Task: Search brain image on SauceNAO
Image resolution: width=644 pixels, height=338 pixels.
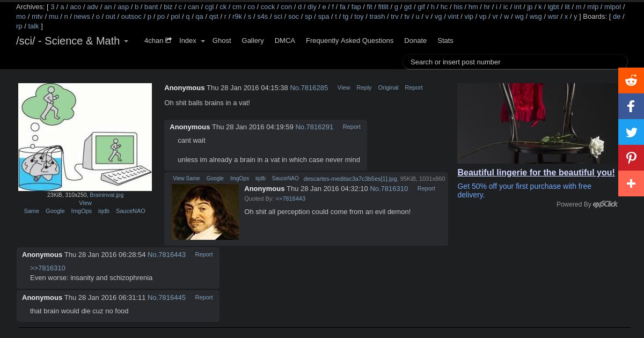Action: 130,211
